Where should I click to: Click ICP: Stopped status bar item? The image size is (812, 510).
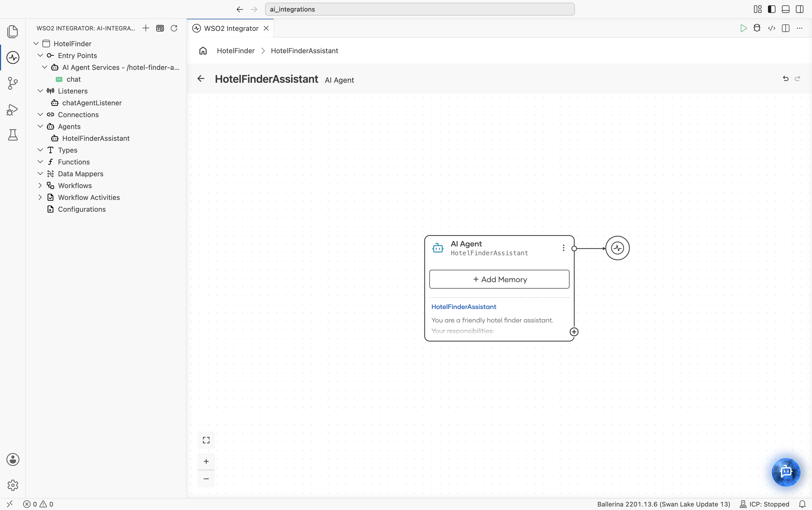[x=764, y=504]
